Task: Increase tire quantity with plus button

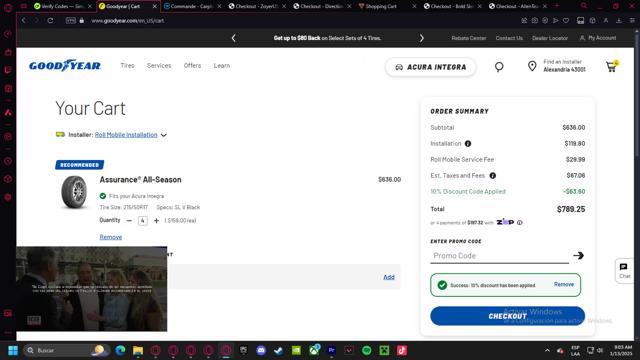Action: [x=156, y=220]
